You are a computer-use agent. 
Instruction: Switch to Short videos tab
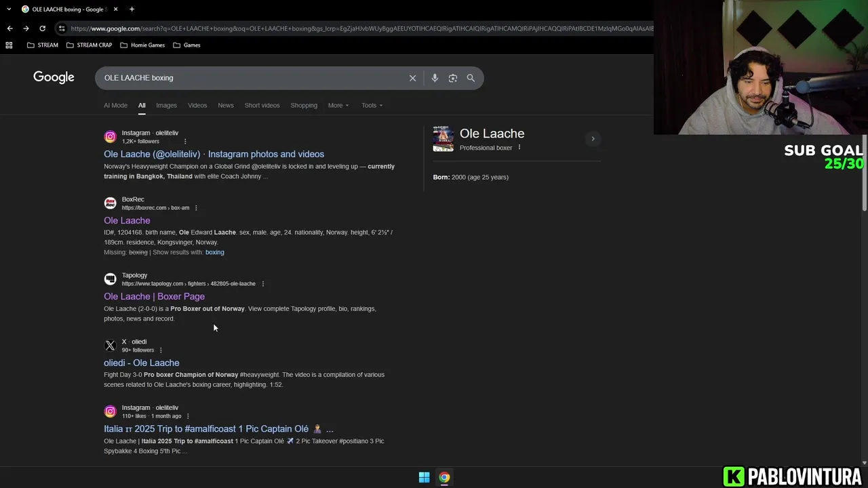click(262, 105)
